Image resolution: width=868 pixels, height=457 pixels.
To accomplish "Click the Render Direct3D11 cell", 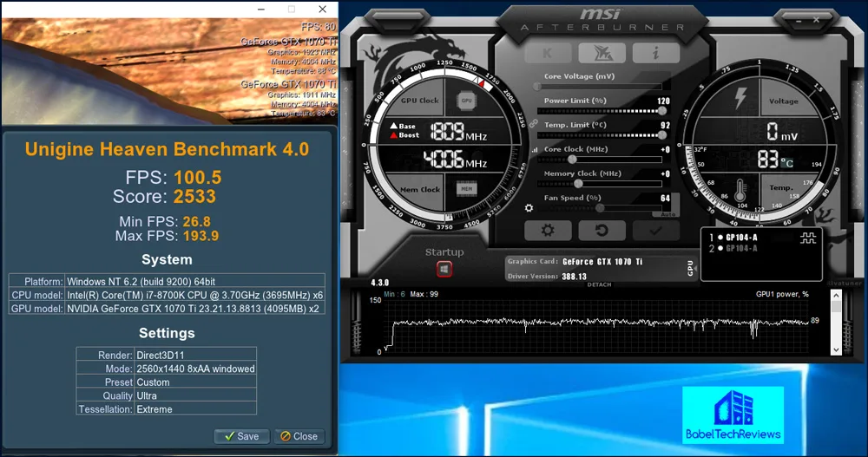I will click(x=195, y=355).
